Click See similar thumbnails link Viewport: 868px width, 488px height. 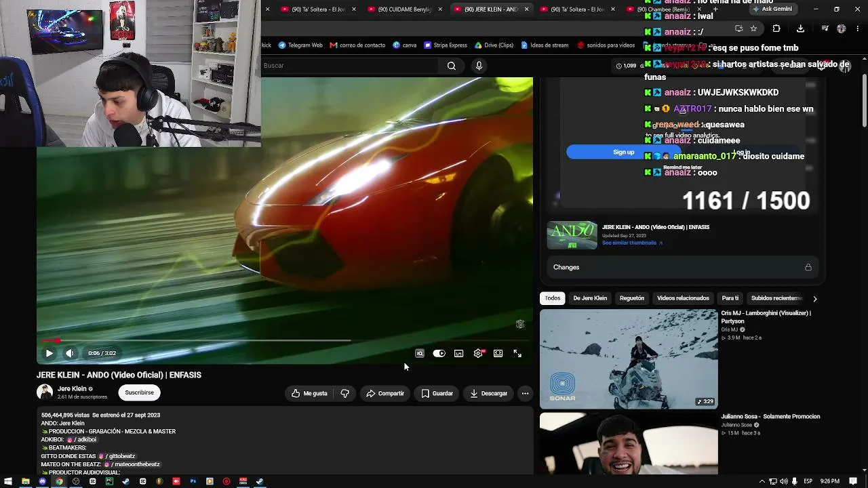pyautogui.click(x=632, y=243)
